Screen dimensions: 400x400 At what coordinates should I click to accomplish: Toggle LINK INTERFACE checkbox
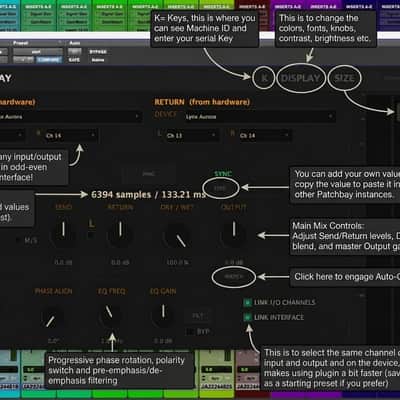tap(247, 317)
